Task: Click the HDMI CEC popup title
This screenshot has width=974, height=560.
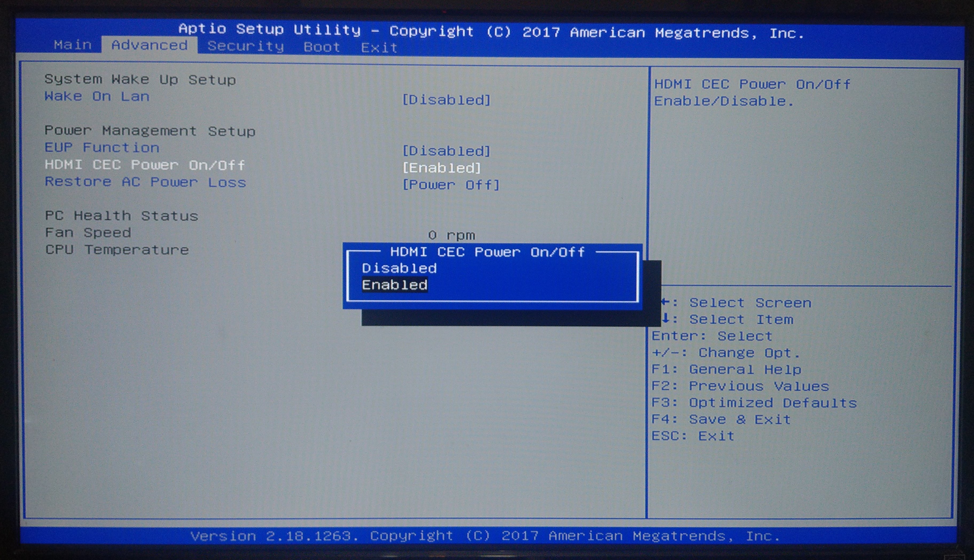Action: point(487,252)
